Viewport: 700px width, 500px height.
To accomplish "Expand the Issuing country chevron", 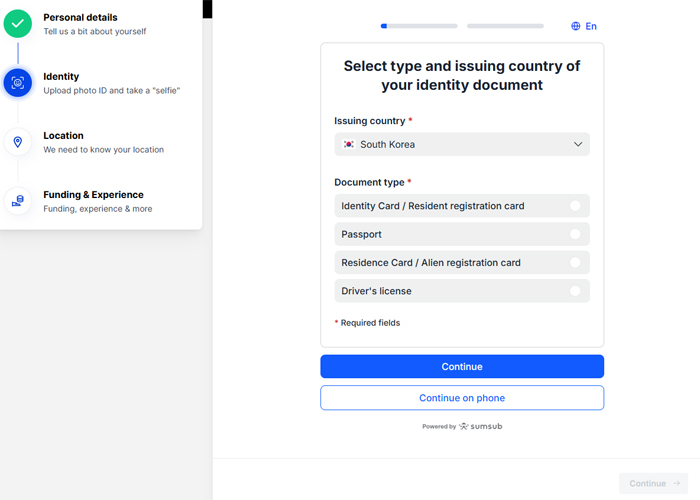I will (x=578, y=144).
